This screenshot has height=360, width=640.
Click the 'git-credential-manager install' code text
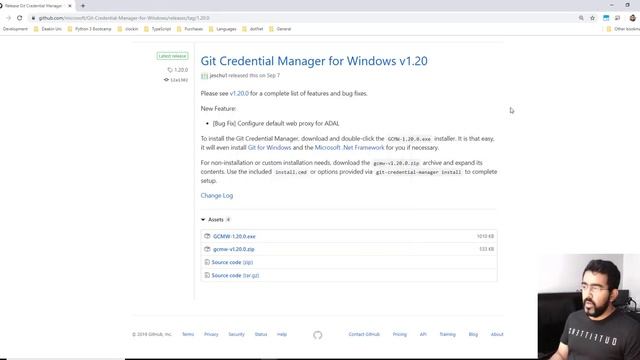pos(419,172)
